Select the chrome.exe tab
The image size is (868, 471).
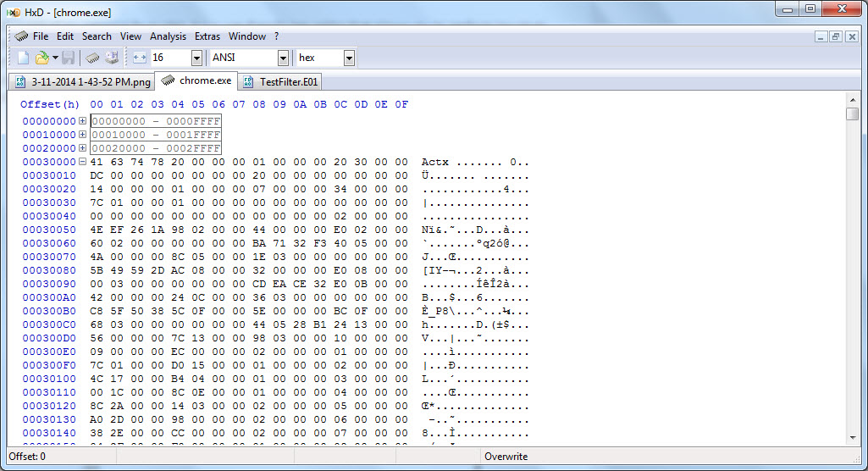tap(196, 80)
